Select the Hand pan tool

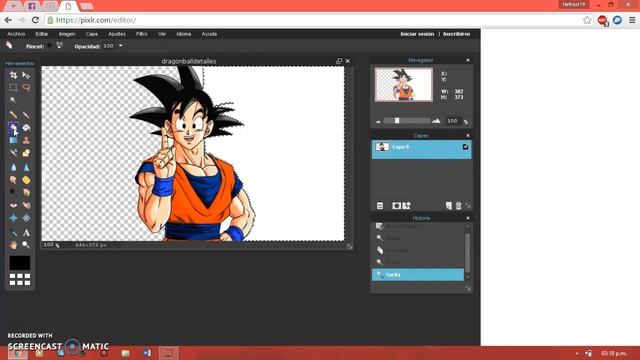click(13, 245)
